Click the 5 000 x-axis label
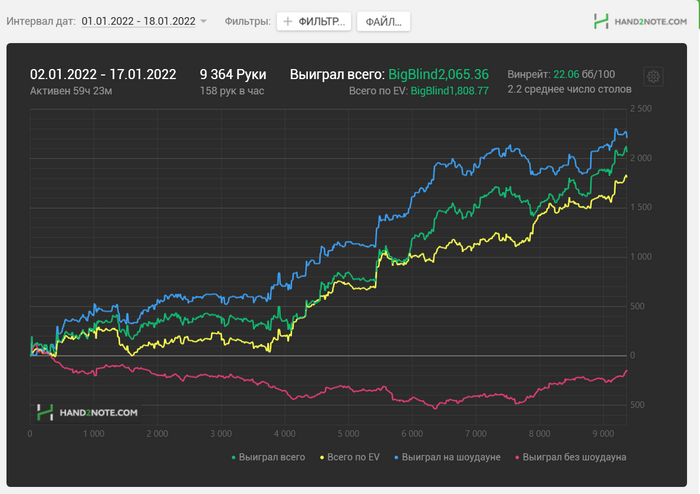Image resolution: width=700 pixels, height=494 pixels. click(x=348, y=434)
